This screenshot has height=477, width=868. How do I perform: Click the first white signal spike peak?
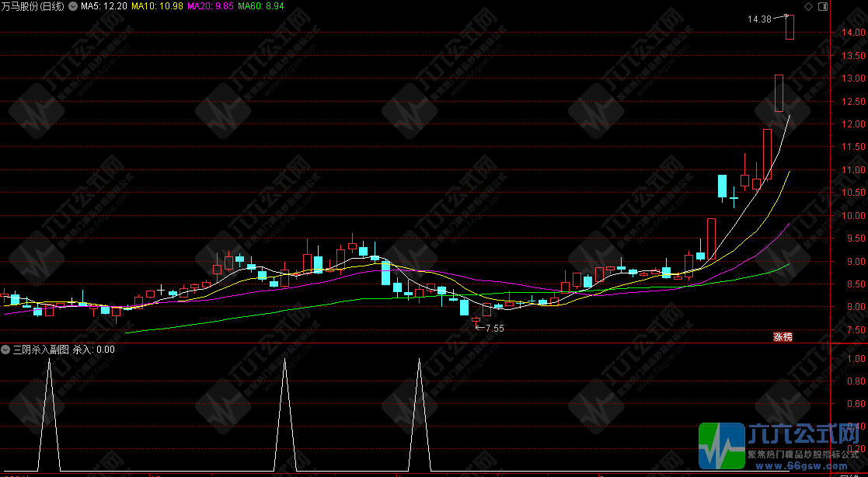[49, 360]
